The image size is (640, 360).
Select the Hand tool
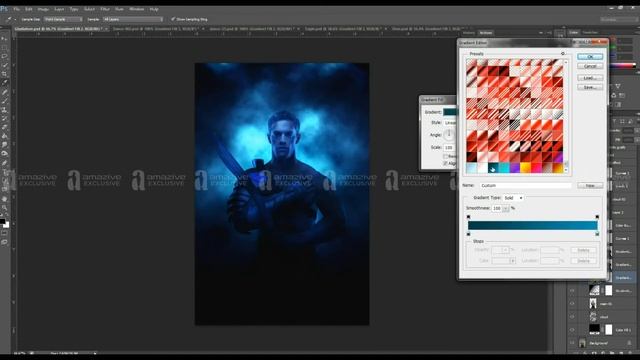4,199
